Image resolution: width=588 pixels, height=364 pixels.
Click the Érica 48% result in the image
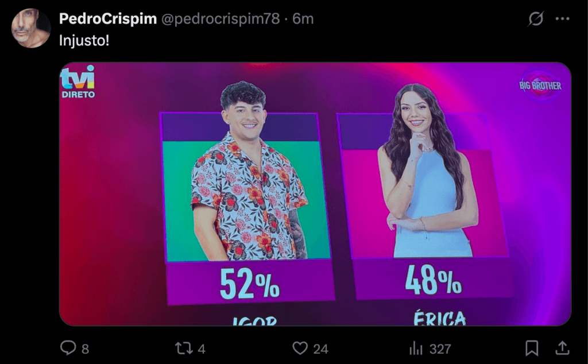433,280
